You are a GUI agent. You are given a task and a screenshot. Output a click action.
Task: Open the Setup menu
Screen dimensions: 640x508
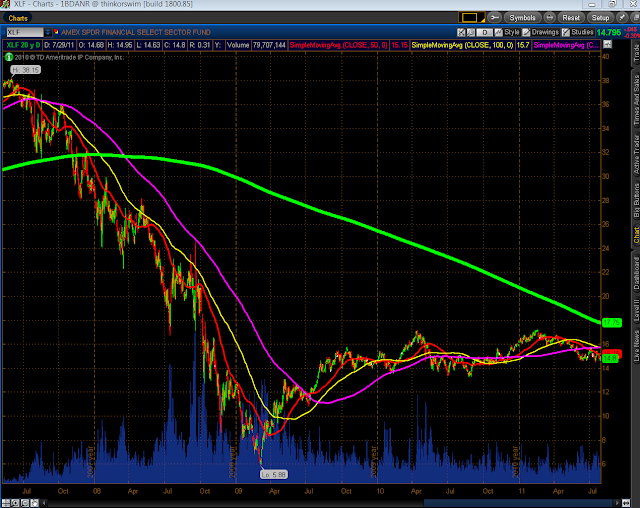(x=600, y=18)
